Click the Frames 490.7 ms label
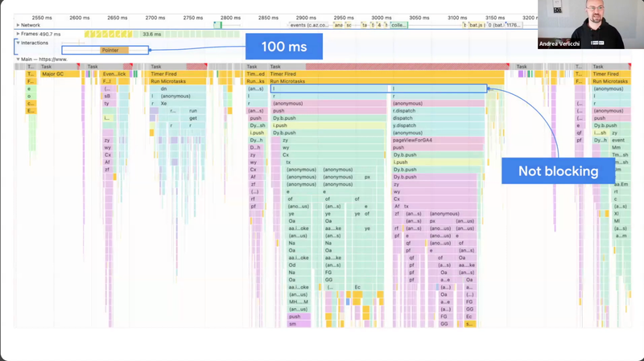This screenshot has width=644, height=361. pyautogui.click(x=41, y=34)
